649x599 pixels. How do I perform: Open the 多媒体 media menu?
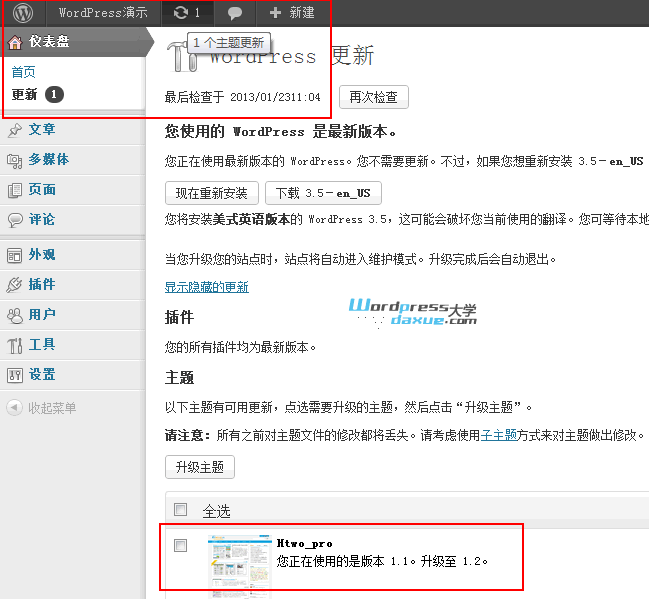[72, 160]
